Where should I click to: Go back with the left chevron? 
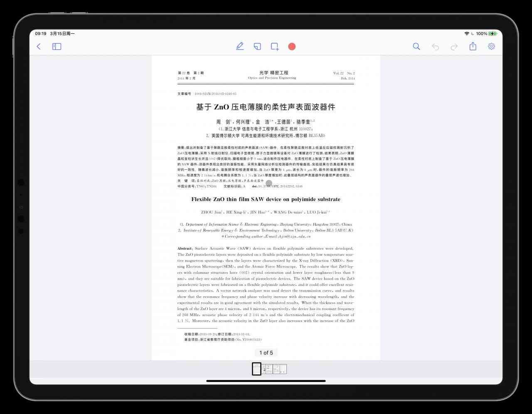(x=39, y=47)
